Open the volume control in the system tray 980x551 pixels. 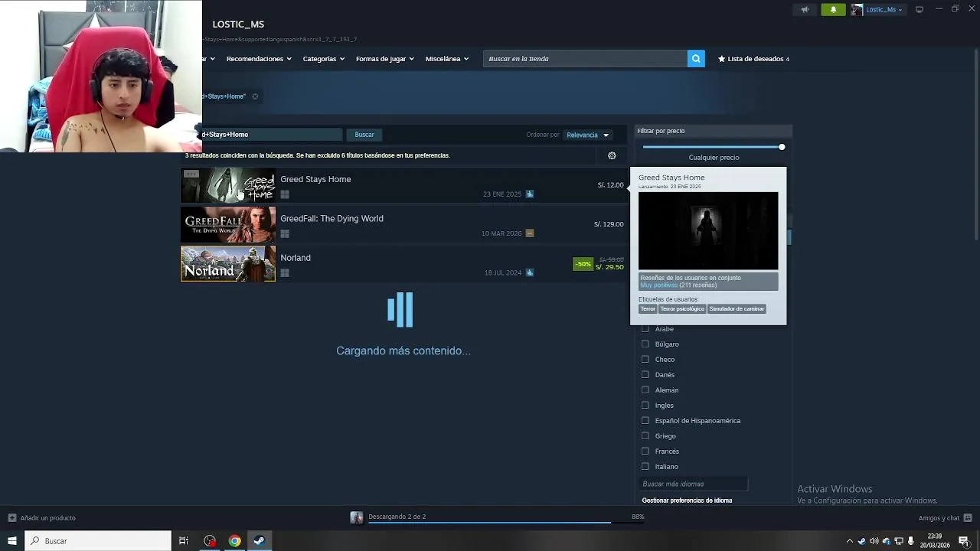pyautogui.click(x=874, y=541)
